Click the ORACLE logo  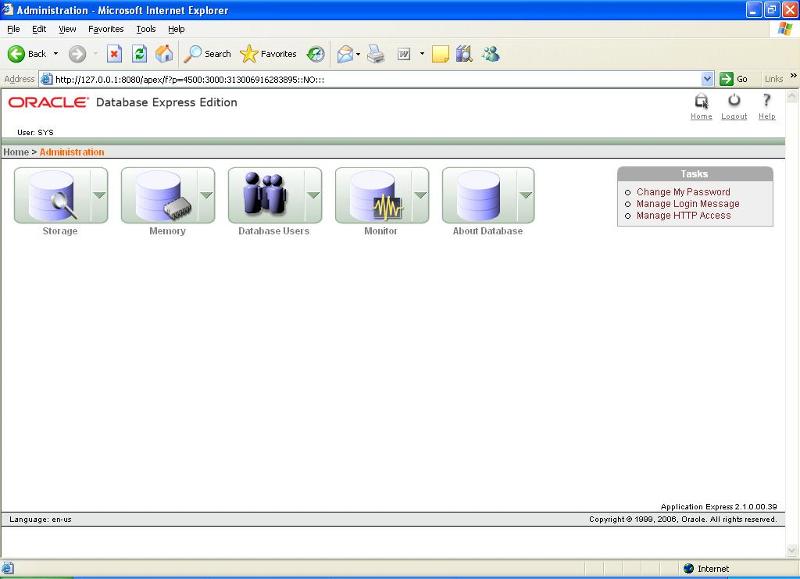[48, 102]
